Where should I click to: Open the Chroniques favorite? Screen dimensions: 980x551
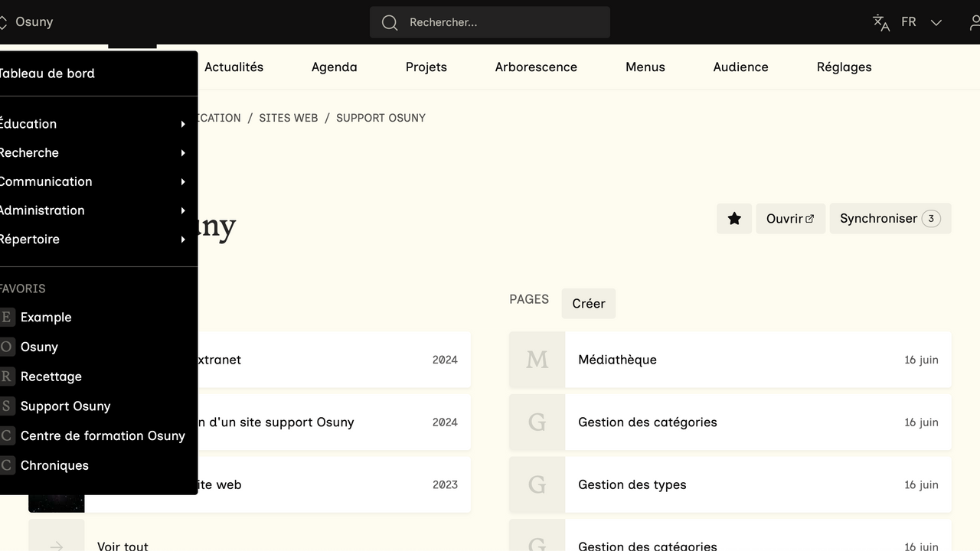click(x=54, y=465)
